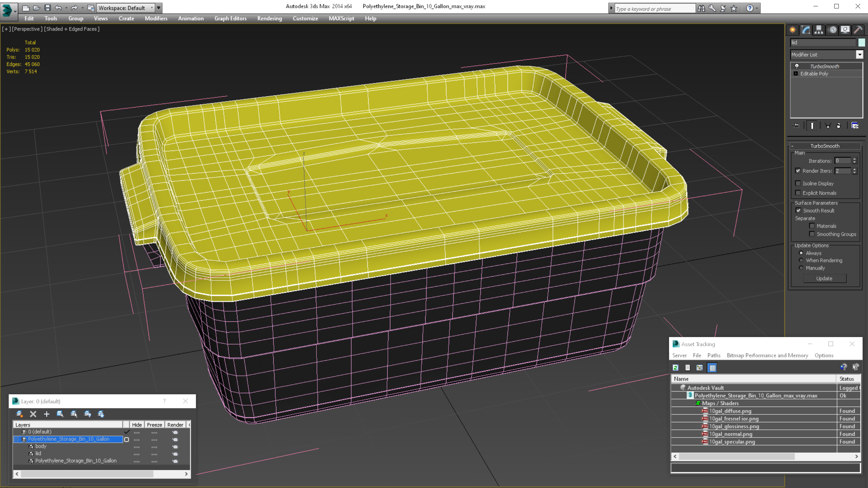Enable Isoline Display checkbox
The width and height of the screenshot is (868, 488).
click(798, 183)
